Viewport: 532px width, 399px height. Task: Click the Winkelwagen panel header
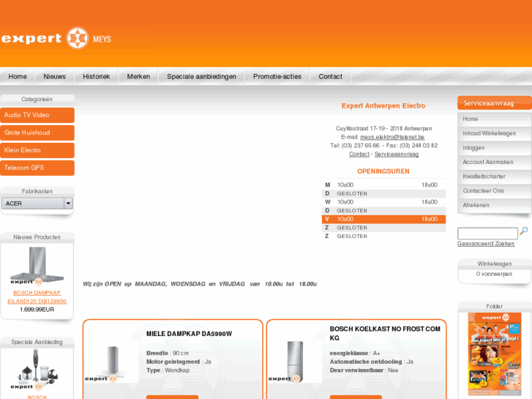[x=495, y=264]
